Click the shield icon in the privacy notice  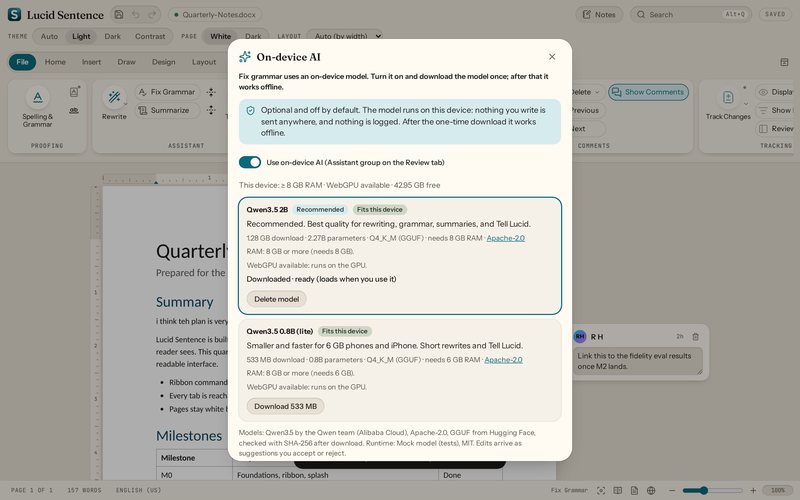[x=251, y=111]
